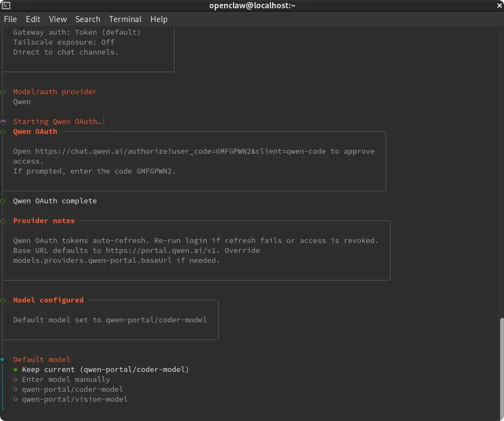Screen dimensions: 504x421
Task: Click the blue diamond beside Default model
Action: [x=3, y=360]
